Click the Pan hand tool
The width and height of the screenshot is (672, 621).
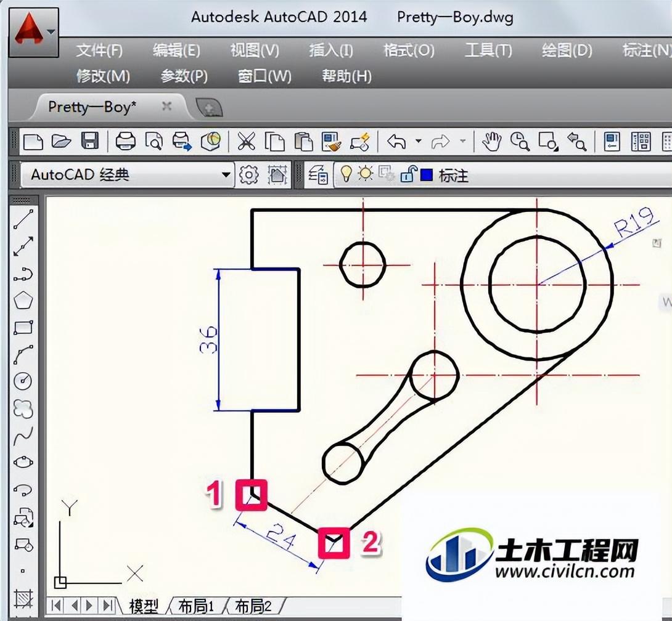coord(491,142)
